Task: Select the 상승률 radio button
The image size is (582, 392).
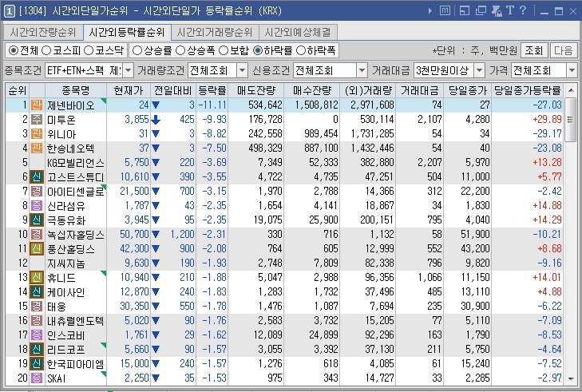Action: [137, 50]
